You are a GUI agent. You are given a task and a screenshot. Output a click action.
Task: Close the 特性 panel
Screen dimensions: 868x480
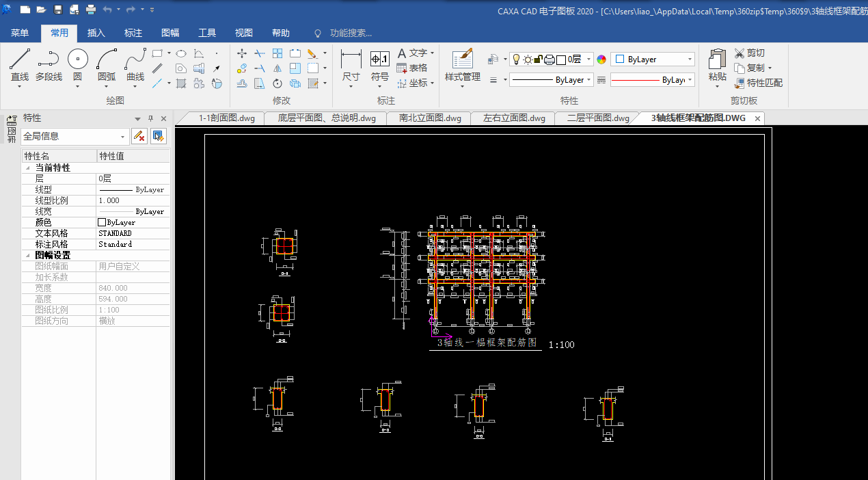(163, 118)
